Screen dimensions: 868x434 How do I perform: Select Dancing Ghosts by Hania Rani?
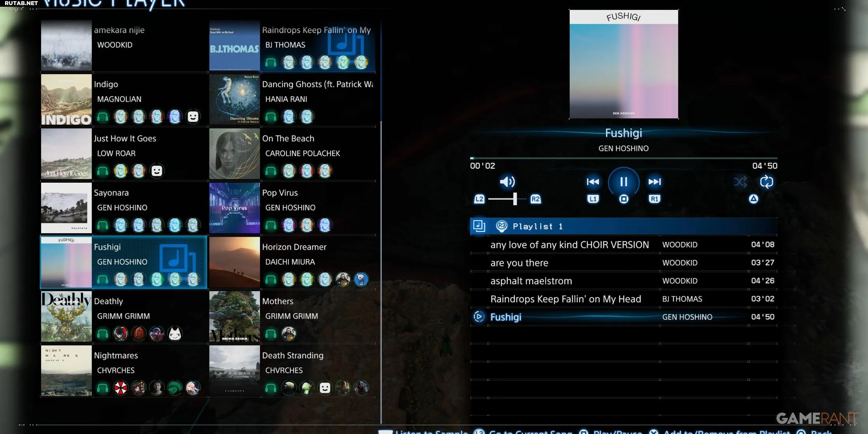[x=292, y=100]
